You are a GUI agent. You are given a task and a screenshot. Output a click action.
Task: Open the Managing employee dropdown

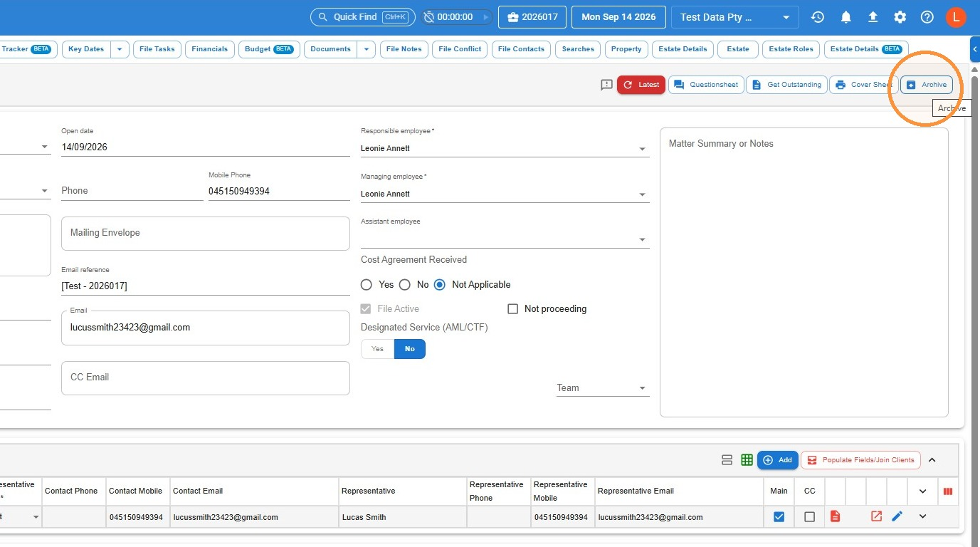click(505, 194)
